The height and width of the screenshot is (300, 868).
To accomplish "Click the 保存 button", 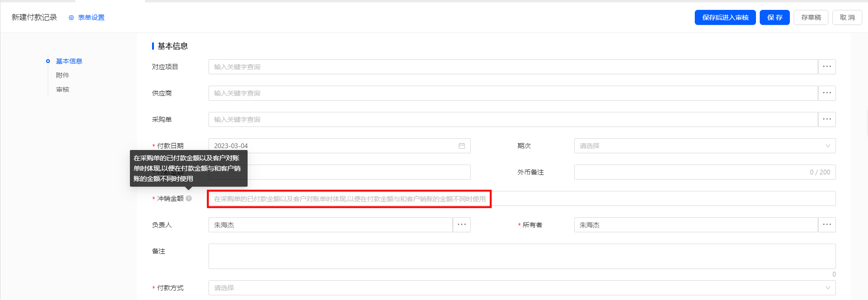I will [x=775, y=17].
